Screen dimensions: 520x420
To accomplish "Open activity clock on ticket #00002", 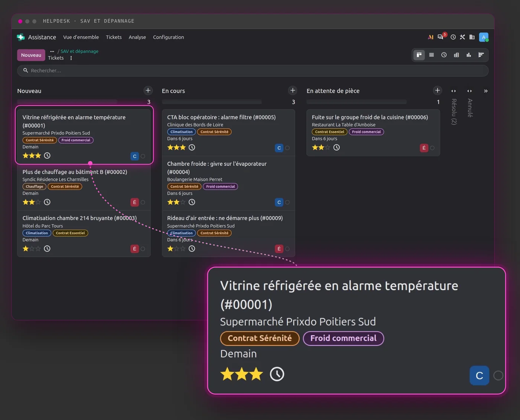I will pyautogui.click(x=47, y=202).
